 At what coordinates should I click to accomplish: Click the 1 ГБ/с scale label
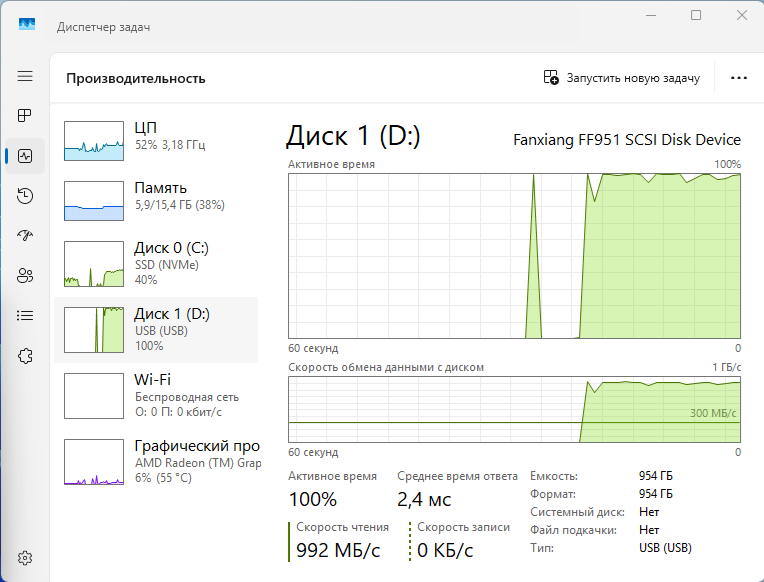[726, 367]
